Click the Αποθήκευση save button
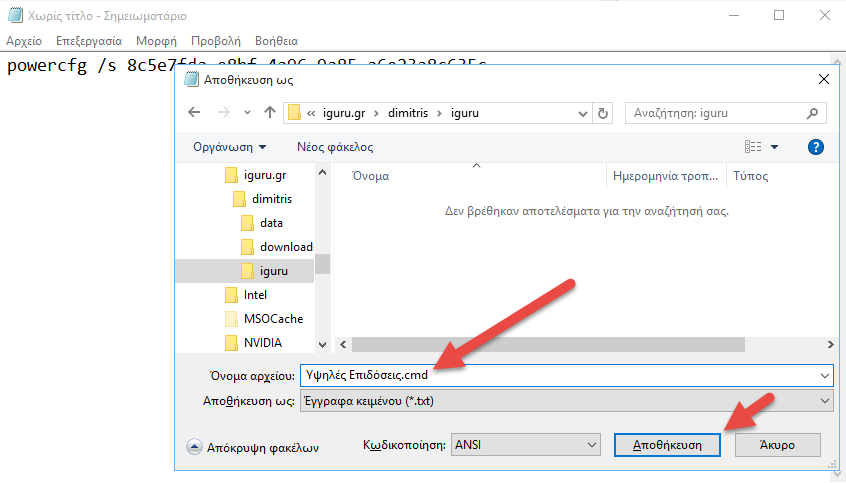This screenshot has width=846, height=483. click(667, 444)
